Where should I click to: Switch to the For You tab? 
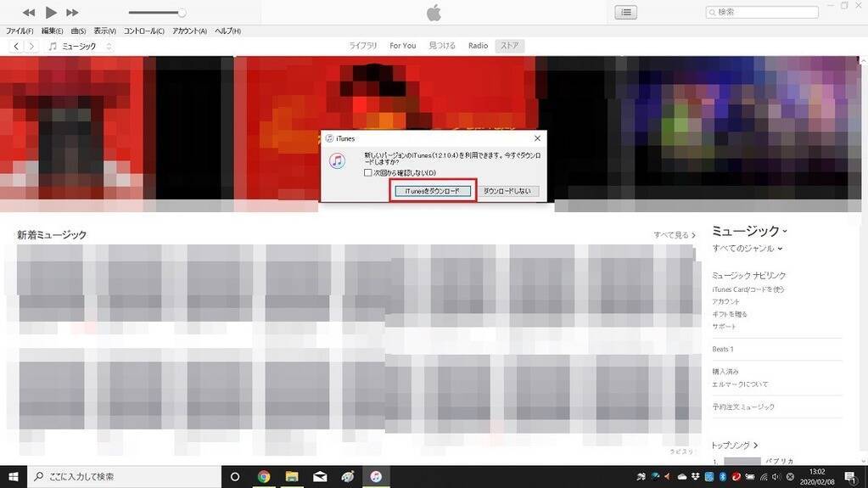(402, 46)
